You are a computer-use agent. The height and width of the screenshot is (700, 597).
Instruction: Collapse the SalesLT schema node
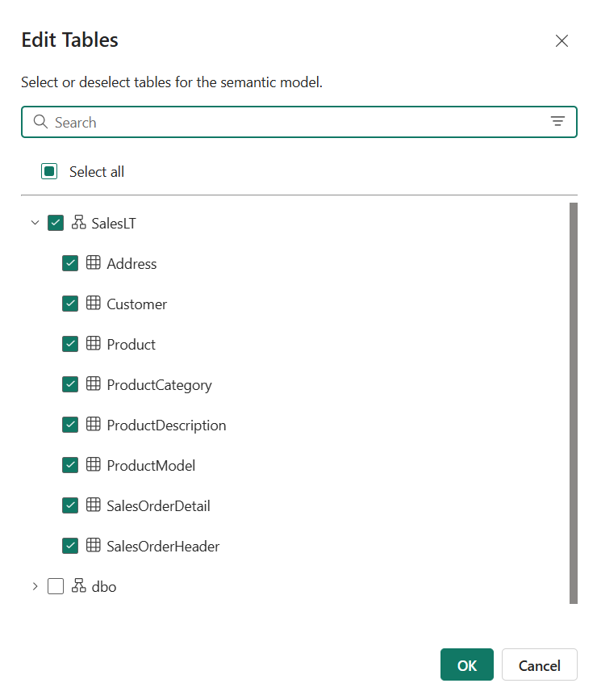tap(35, 223)
